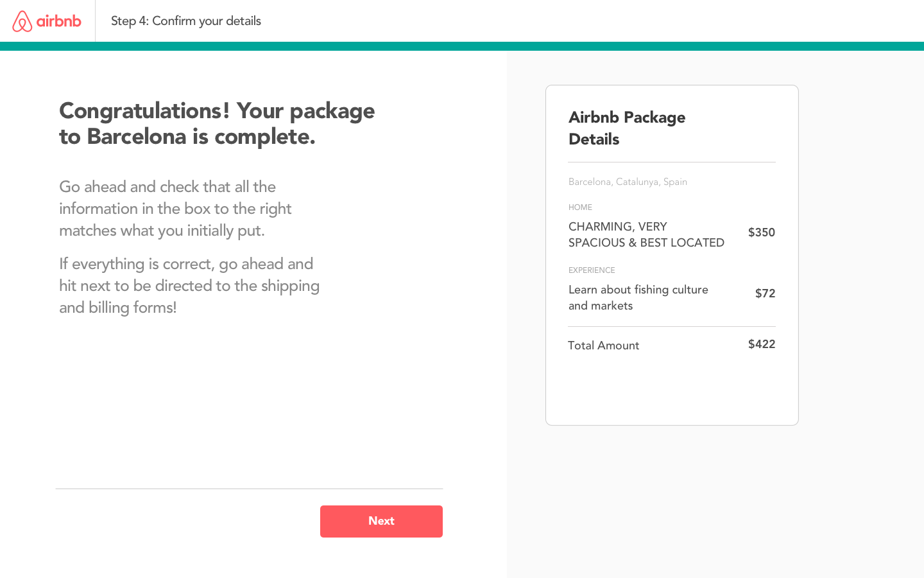This screenshot has height=578, width=924.
Task: Select the Step 4: Confirm your details label
Action: click(186, 21)
